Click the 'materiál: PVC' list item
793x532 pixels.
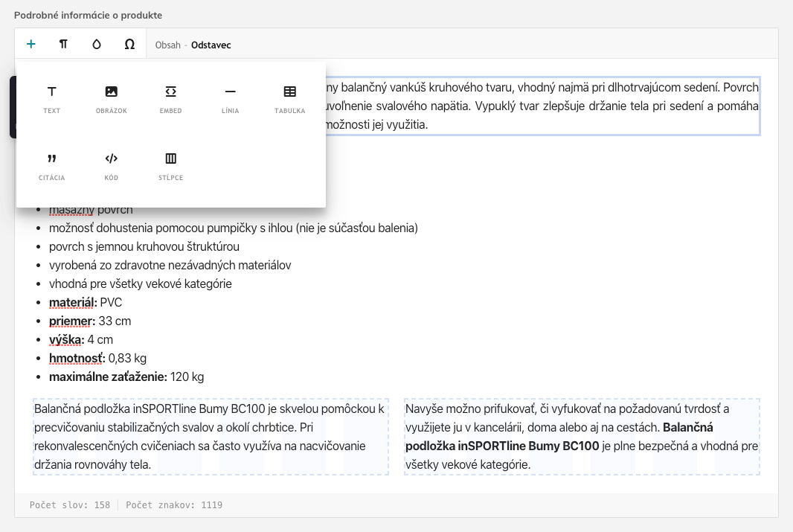click(86, 302)
